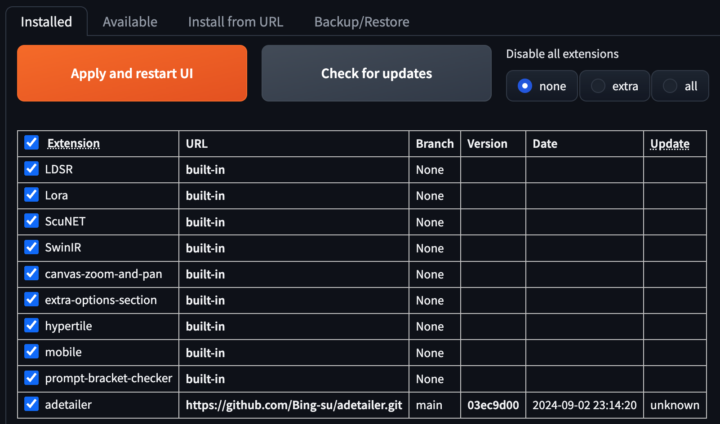Switch to the Available tab

point(129,21)
